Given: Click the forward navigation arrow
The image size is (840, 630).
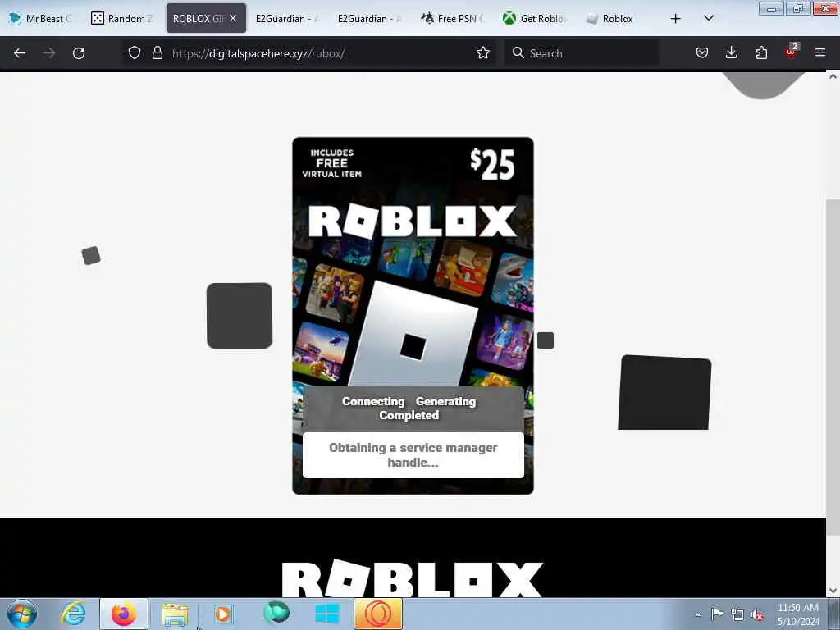Looking at the screenshot, I should (x=49, y=53).
